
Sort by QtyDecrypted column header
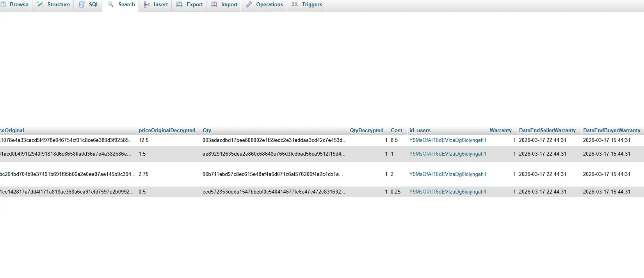[366, 130]
